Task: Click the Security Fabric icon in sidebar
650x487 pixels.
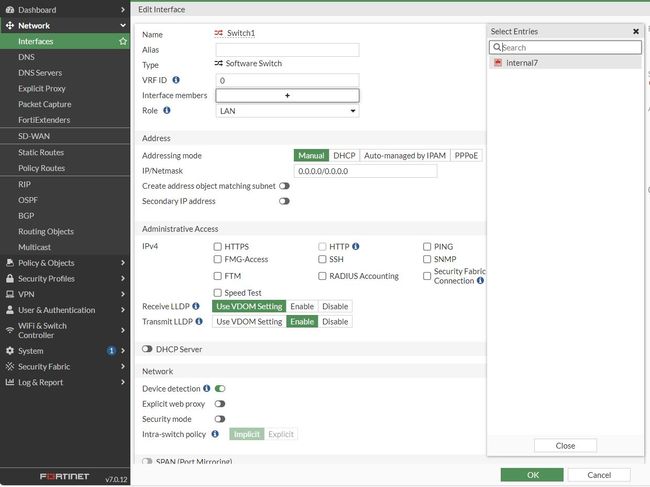Action: coord(10,366)
